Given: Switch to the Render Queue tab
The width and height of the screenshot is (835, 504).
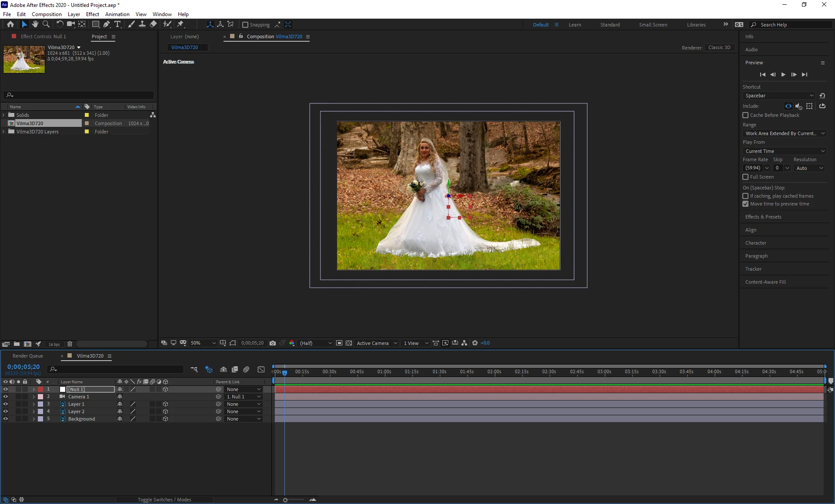Looking at the screenshot, I should 28,356.
